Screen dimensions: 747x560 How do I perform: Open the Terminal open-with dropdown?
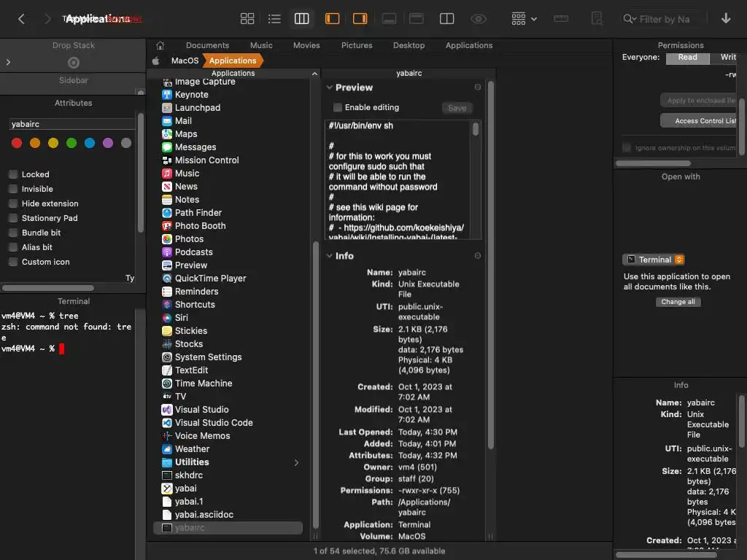pos(653,260)
